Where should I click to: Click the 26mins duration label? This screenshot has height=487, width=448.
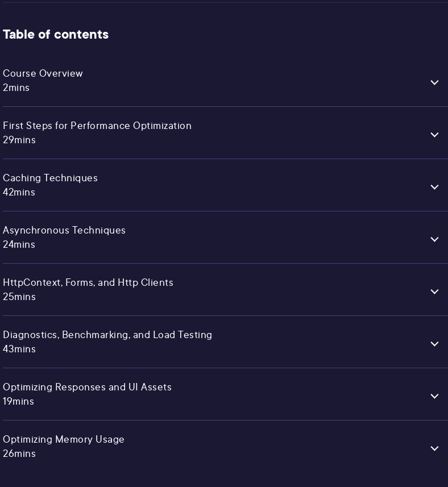(x=19, y=454)
